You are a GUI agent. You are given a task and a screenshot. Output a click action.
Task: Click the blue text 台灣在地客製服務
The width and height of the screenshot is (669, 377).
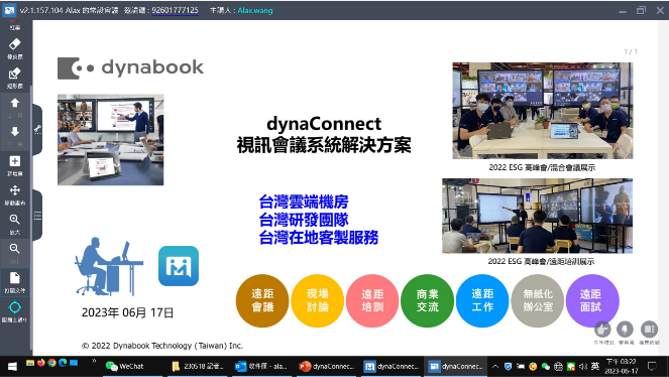319,238
